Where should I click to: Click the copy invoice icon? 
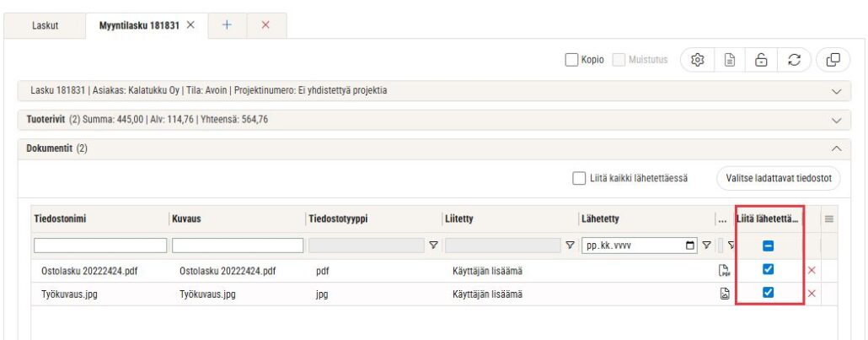pyautogui.click(x=833, y=60)
